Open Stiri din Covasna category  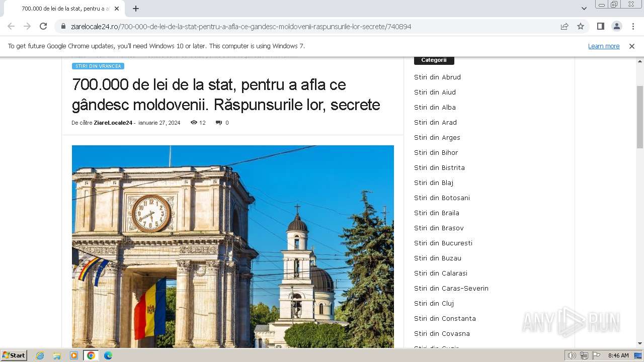pyautogui.click(x=442, y=333)
